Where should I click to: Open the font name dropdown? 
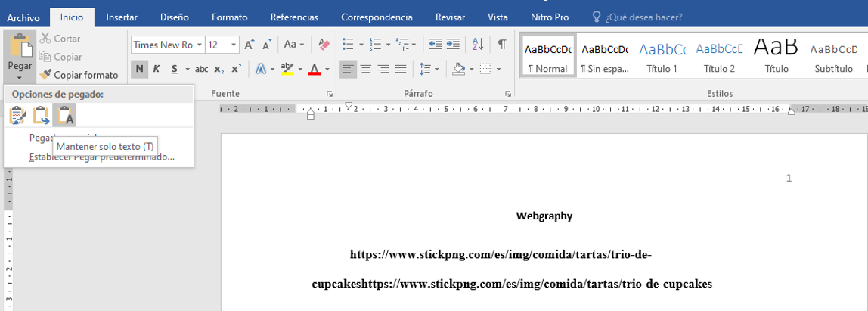coord(200,45)
